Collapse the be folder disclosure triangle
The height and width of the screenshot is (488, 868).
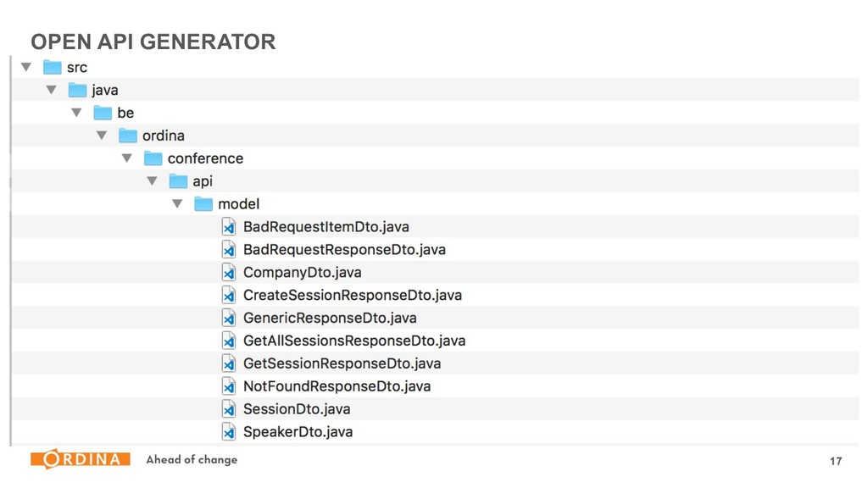tap(76, 113)
